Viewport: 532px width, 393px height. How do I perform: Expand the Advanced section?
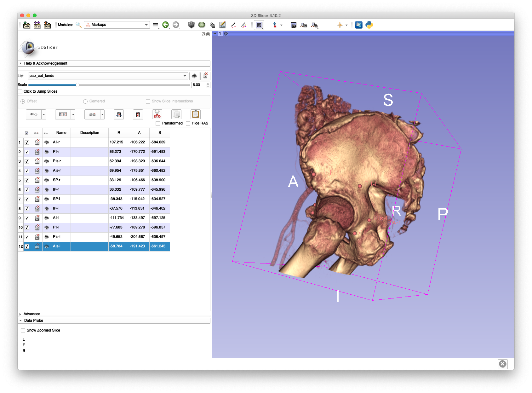point(114,314)
